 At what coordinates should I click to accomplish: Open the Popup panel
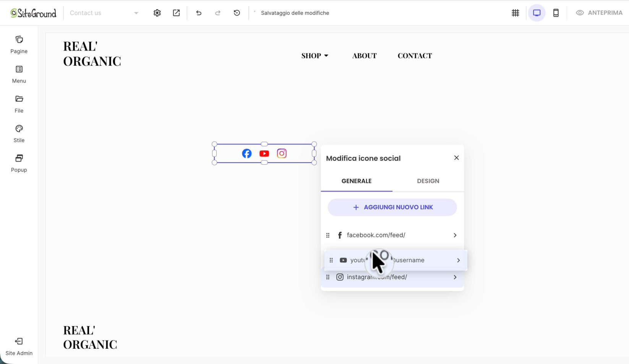point(19,163)
